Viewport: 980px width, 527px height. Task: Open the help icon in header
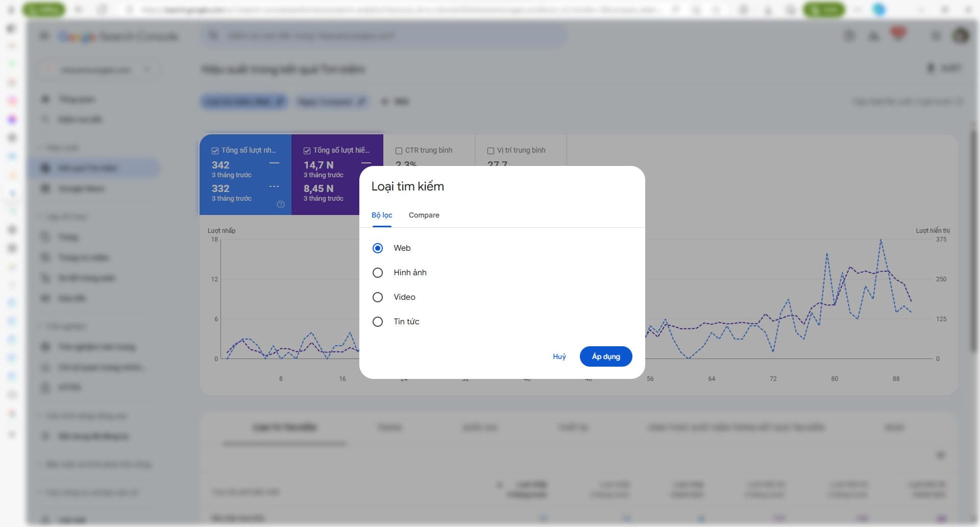coord(849,36)
